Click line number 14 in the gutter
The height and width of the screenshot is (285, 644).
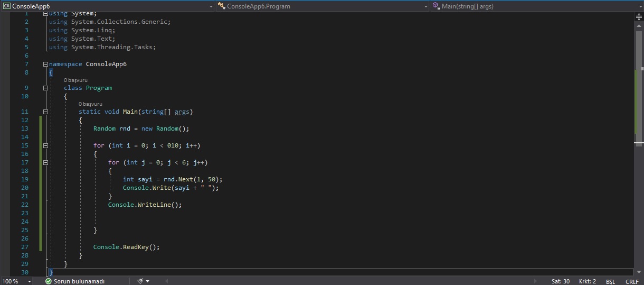point(25,137)
